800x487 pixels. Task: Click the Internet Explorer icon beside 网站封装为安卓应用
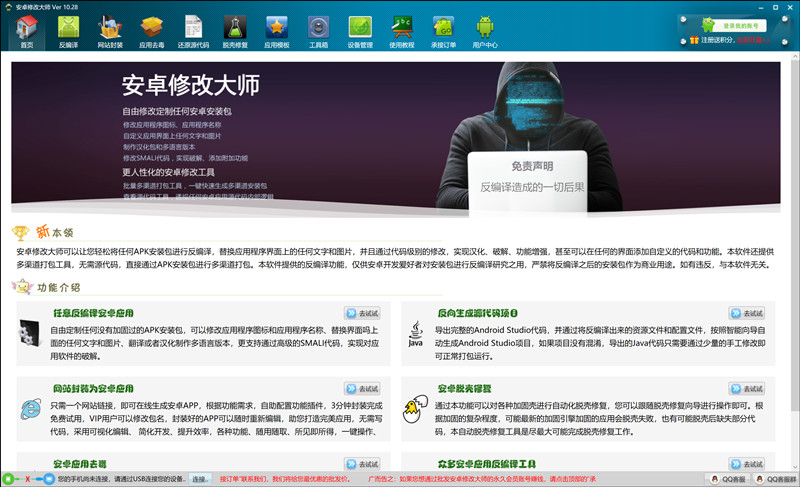31,409
